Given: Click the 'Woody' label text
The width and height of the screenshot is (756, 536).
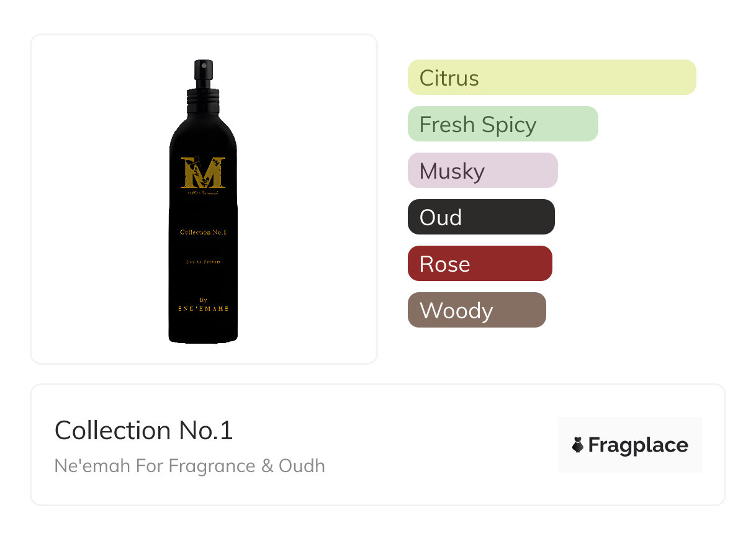Looking at the screenshot, I should pyautogui.click(x=456, y=310).
